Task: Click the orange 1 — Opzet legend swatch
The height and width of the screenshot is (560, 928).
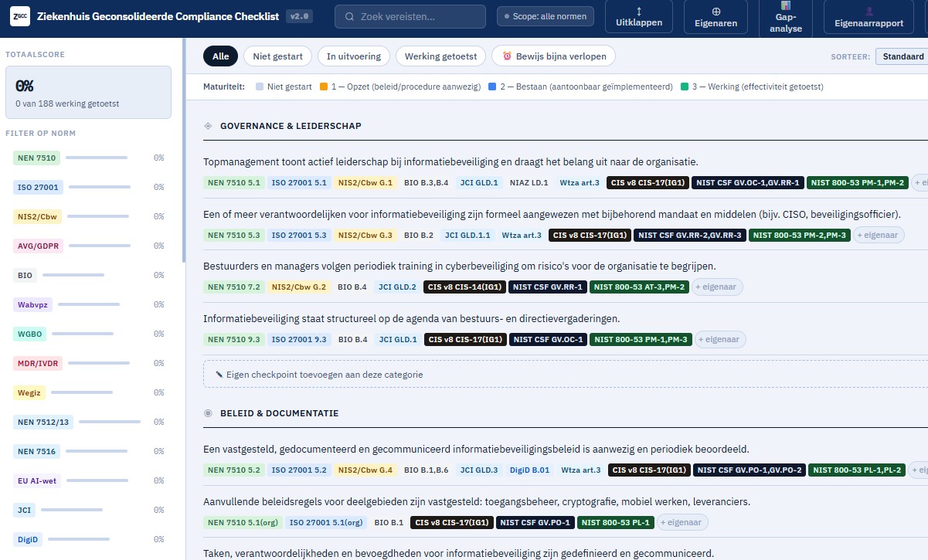Action: [324, 87]
